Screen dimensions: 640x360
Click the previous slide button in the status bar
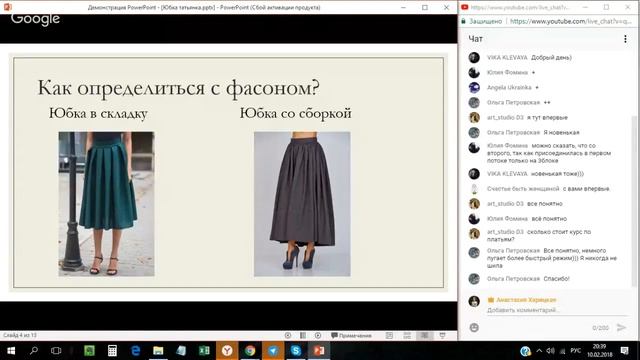click(x=288, y=336)
